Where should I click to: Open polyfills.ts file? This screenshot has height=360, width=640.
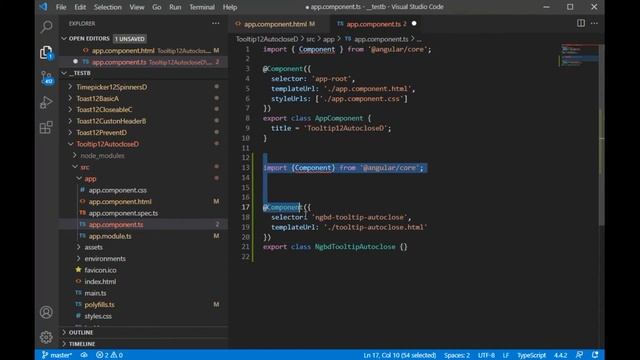pos(144,304)
